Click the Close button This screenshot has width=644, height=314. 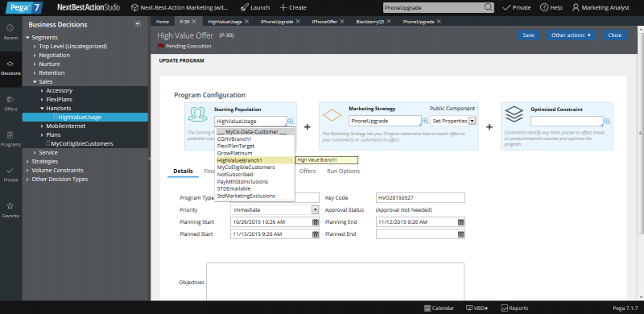point(615,35)
